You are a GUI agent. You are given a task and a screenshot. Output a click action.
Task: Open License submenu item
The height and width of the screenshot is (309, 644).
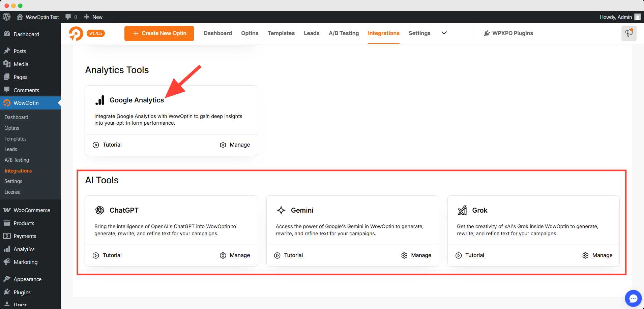coord(12,192)
